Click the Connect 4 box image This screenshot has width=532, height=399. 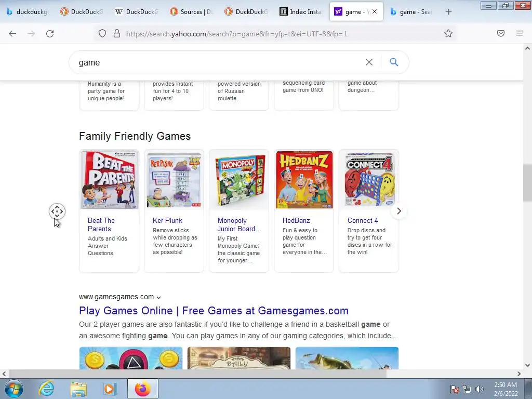coord(369,179)
